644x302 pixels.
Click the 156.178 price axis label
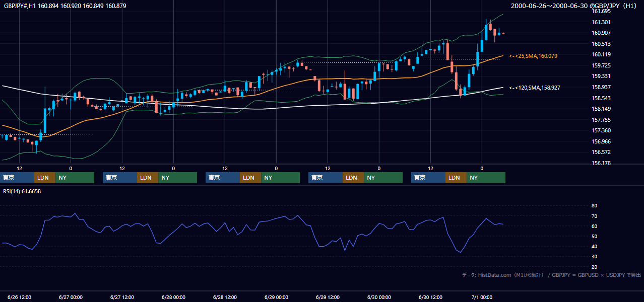601,163
